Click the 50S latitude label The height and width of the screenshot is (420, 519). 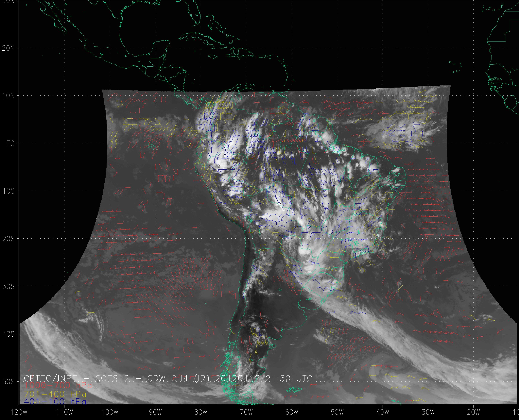coord(8,382)
